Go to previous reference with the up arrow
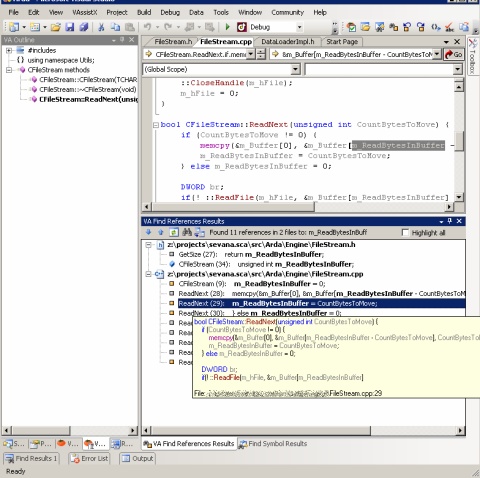 point(161,232)
